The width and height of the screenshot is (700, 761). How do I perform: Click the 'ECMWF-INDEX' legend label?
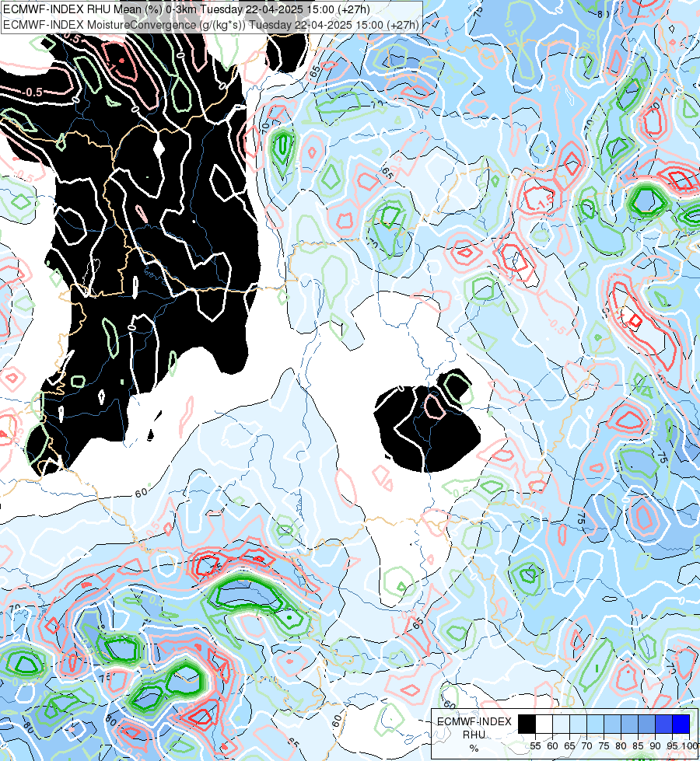click(474, 721)
